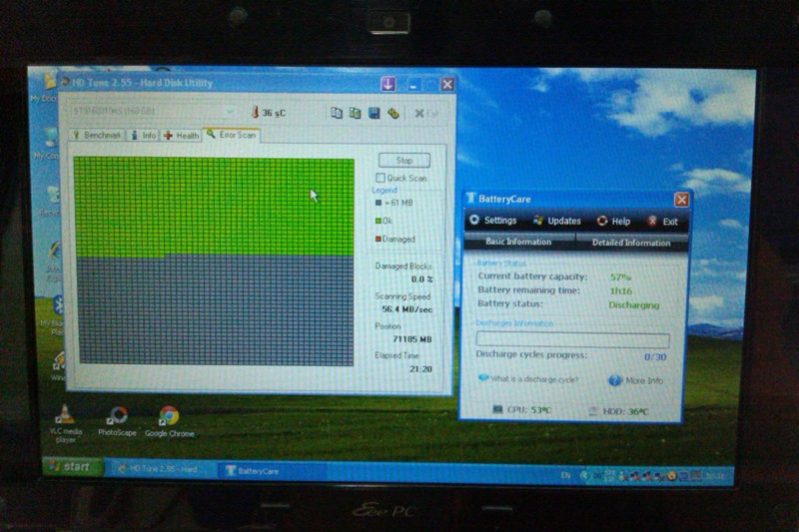This screenshot has width=799, height=532.
Task: Open the Info tab in HD Tune
Action: [144, 135]
